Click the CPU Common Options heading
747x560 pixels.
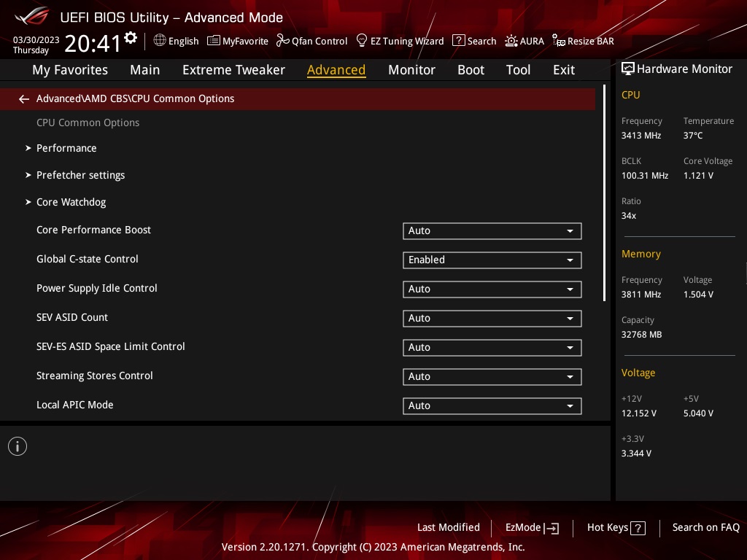pyautogui.click(x=88, y=122)
